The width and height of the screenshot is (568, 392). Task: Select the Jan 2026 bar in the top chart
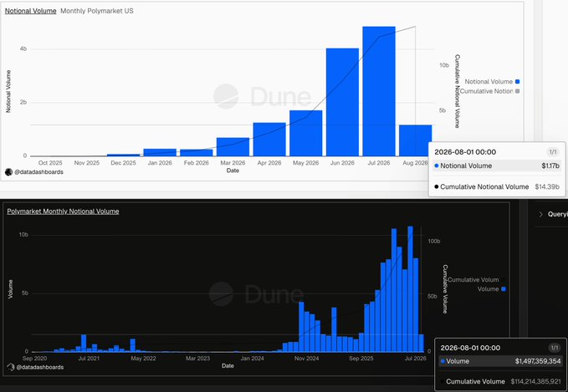160,152
